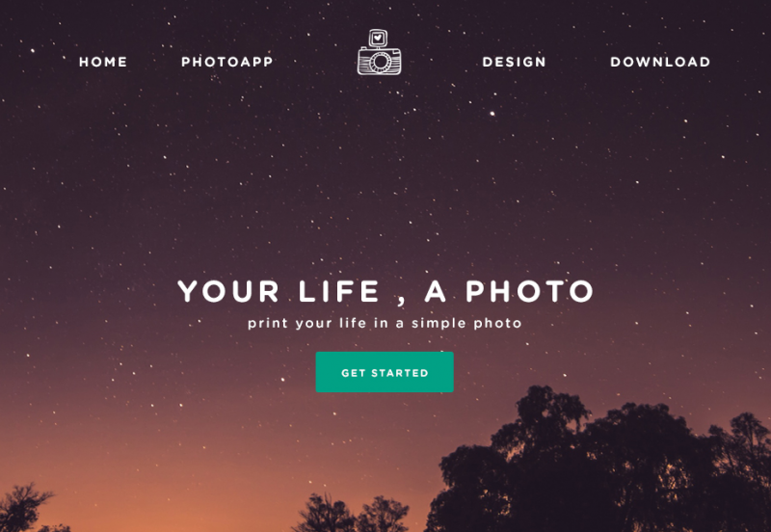
Task: Go to the PHOTOAPP menu item
Action: pyautogui.click(x=227, y=62)
